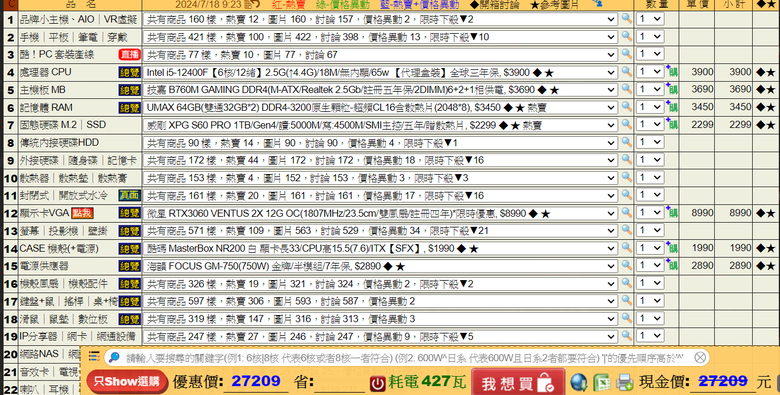
Task: Click the ★ reference picture icon in the RAM row
Action: click(771, 107)
